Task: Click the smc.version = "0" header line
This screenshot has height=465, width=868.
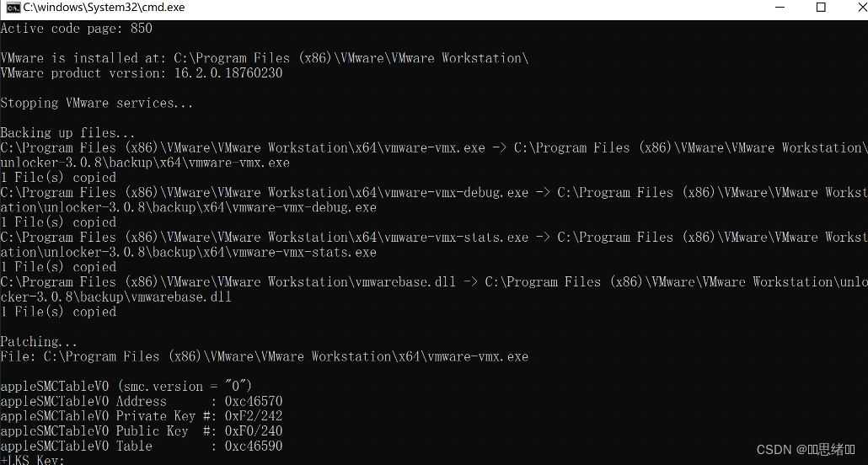Action: [x=126, y=387]
